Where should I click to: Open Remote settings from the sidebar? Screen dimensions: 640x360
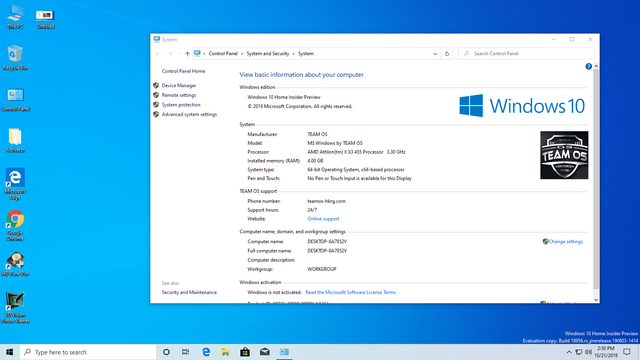coord(179,95)
